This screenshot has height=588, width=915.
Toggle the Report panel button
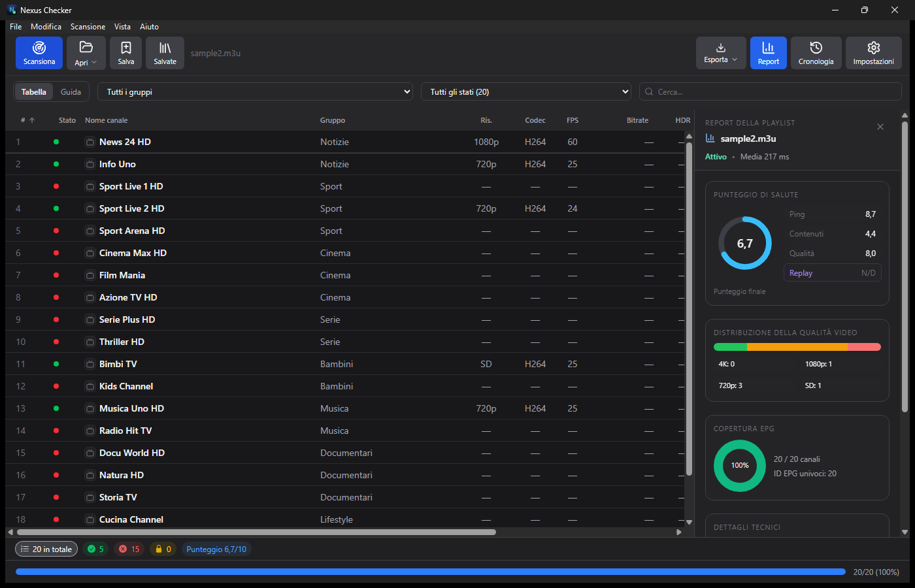pyautogui.click(x=769, y=53)
